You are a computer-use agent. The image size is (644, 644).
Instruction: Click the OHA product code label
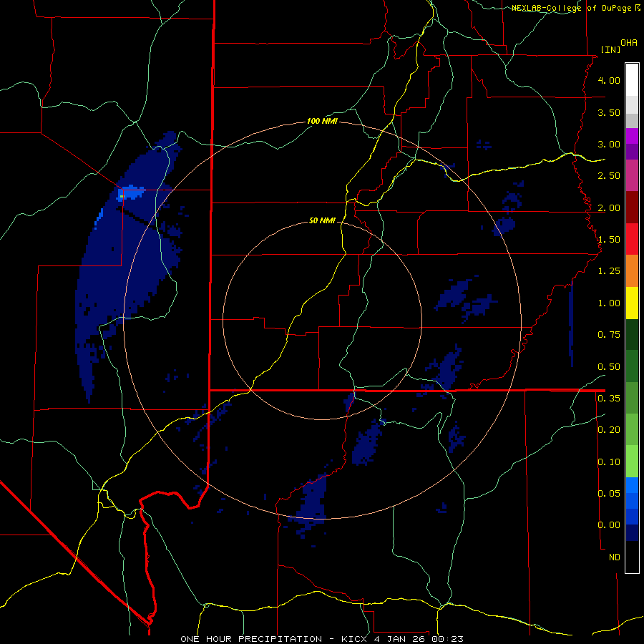coord(629,43)
